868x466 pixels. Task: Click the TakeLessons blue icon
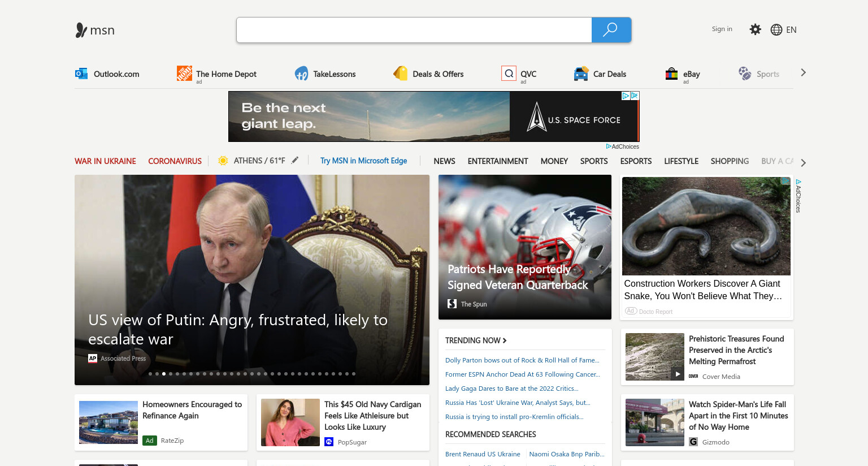301,74
